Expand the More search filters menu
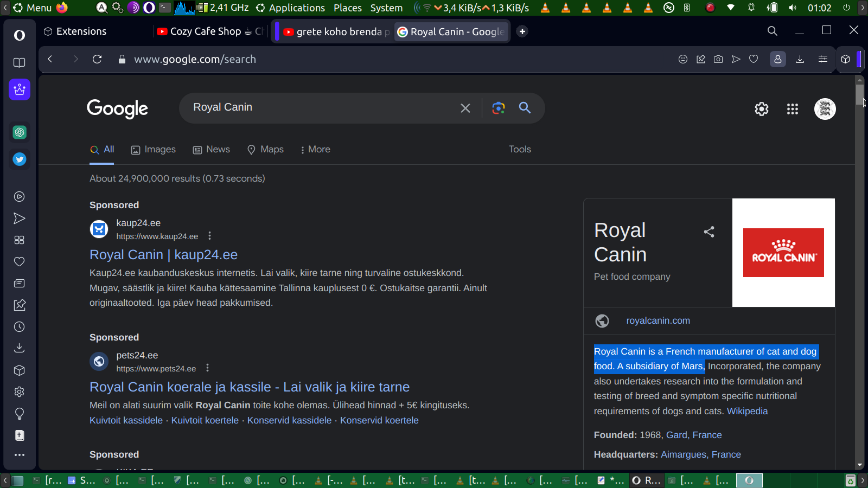Screen dimensions: 868x488 315,150
